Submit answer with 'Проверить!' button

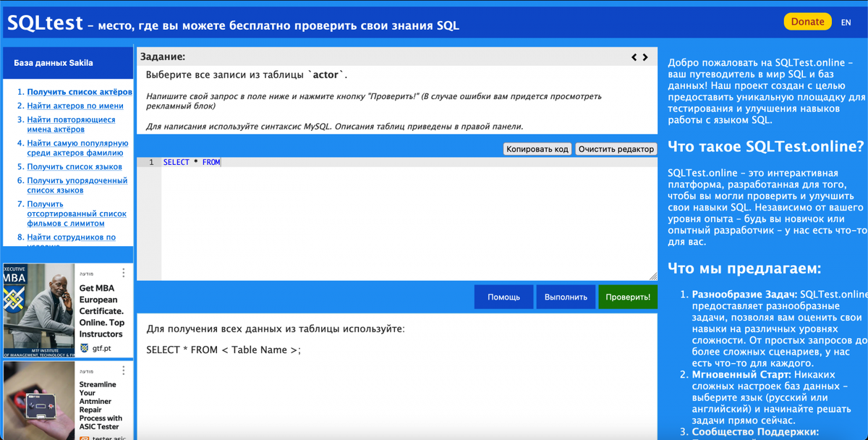(x=628, y=297)
